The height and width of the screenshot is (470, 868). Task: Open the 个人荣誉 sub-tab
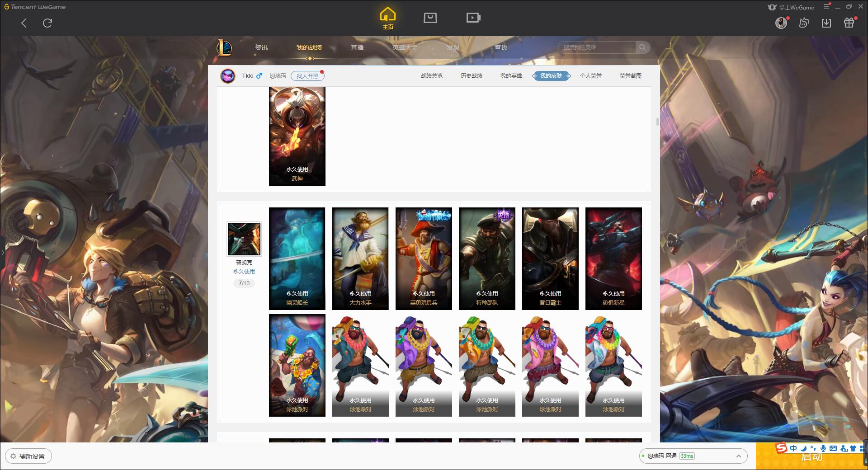coord(591,76)
